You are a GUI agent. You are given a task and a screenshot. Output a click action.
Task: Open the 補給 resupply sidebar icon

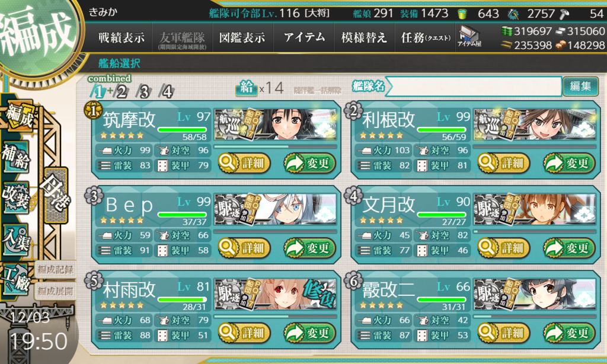[16, 156]
